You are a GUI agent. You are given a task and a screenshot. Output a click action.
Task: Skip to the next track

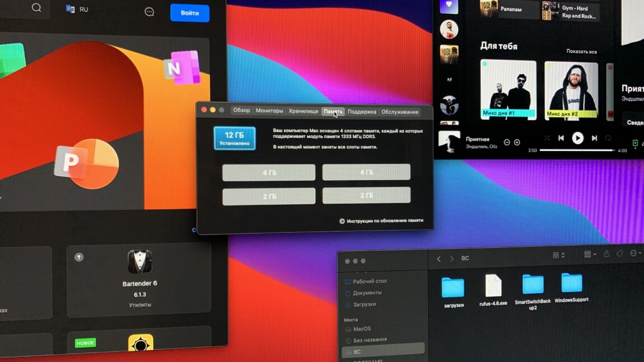pos(594,138)
